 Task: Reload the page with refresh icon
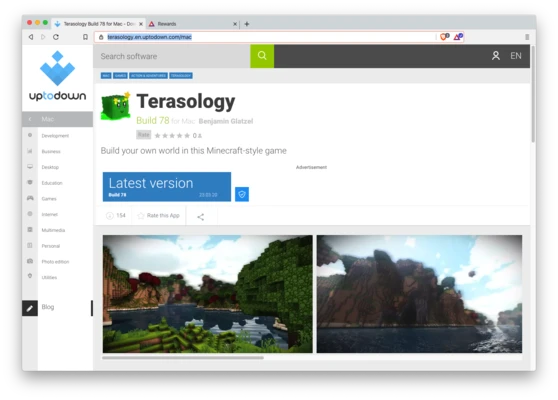click(x=56, y=37)
